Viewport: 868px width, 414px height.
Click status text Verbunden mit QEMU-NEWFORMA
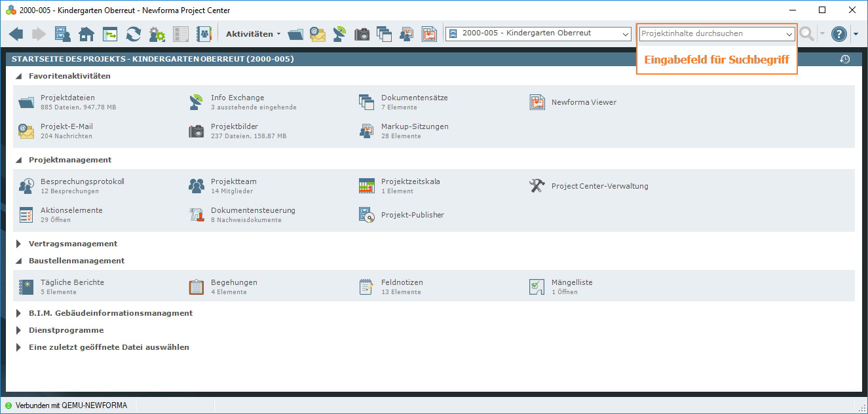[71, 405]
